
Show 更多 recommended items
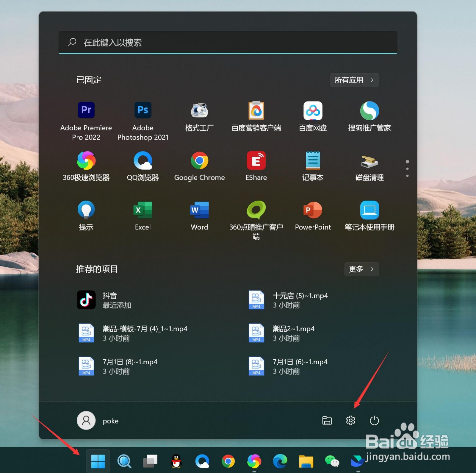pos(361,269)
